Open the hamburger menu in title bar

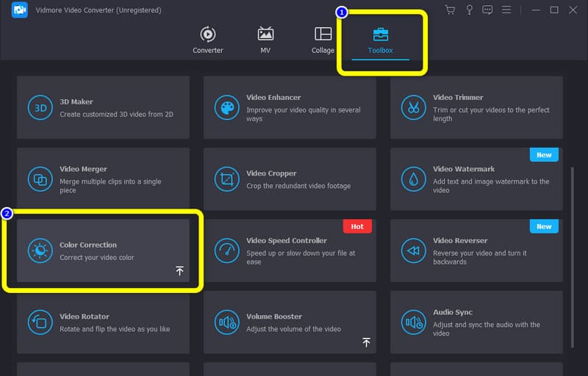tap(506, 10)
